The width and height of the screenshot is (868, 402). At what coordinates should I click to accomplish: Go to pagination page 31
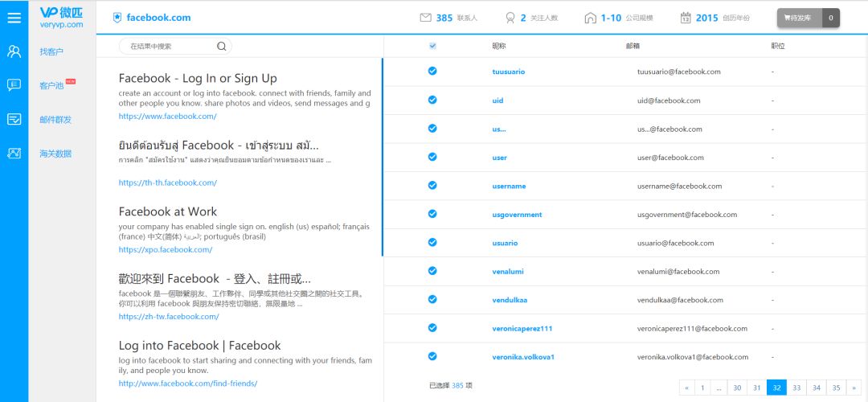[757, 388]
